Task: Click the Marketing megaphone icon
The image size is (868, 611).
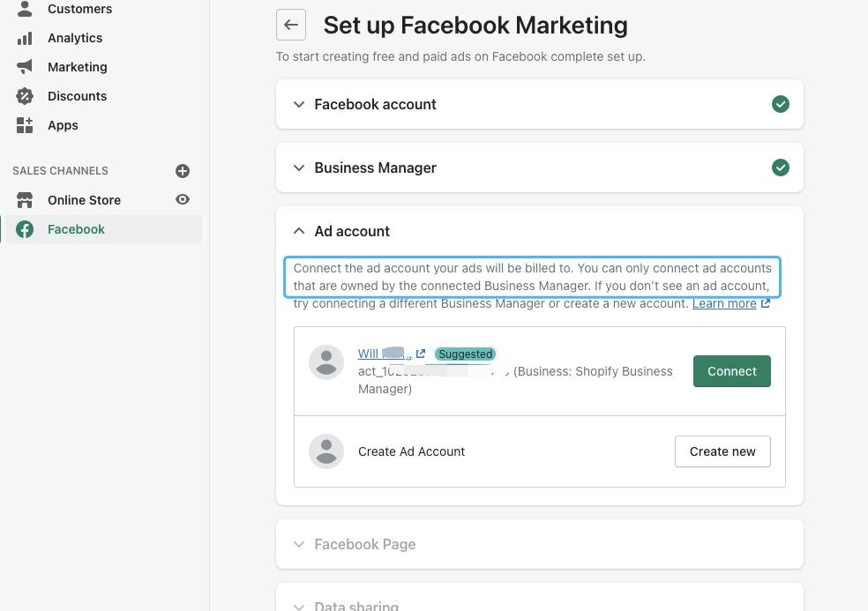Action: click(25, 67)
